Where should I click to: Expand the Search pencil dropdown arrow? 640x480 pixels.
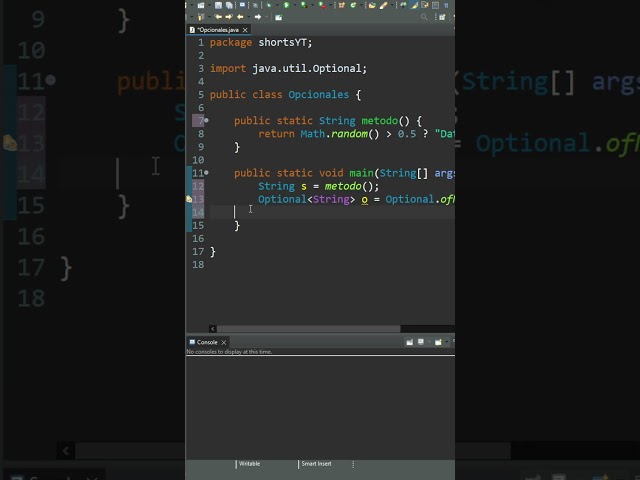[392, 5]
